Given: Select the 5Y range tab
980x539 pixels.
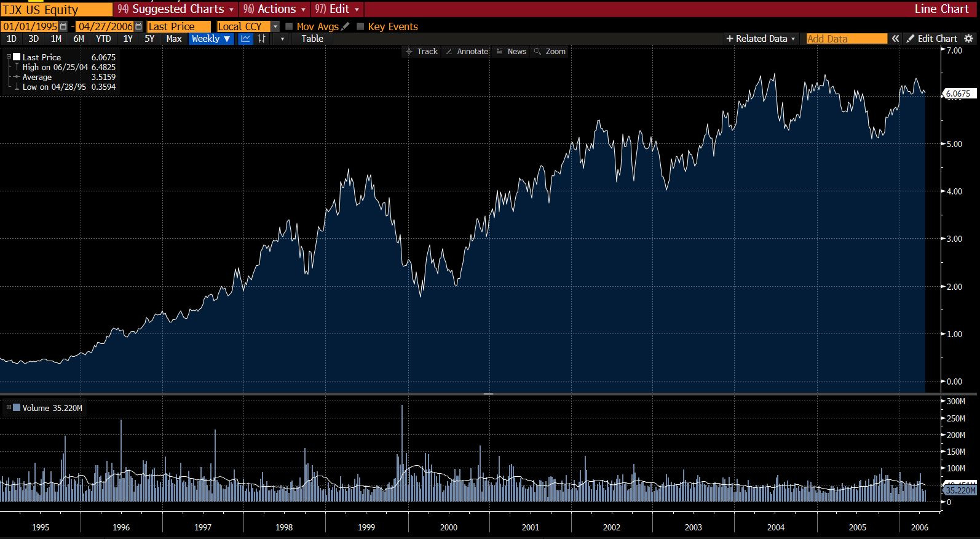Looking at the screenshot, I should pos(149,39).
